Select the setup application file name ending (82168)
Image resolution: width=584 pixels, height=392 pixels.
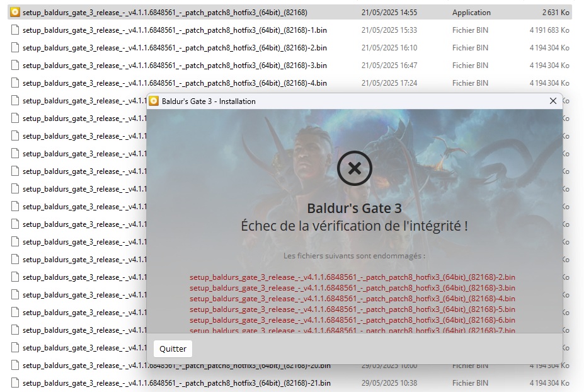tap(165, 13)
